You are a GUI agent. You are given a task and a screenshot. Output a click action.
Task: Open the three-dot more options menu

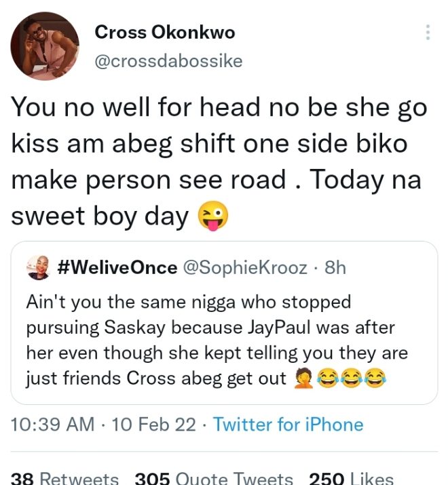[x=428, y=32]
